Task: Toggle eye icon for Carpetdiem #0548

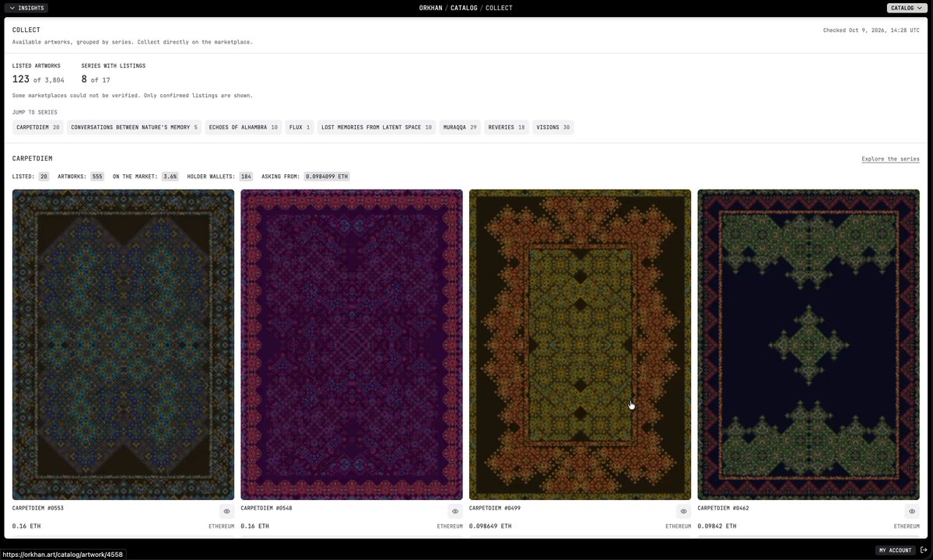Action: point(455,511)
